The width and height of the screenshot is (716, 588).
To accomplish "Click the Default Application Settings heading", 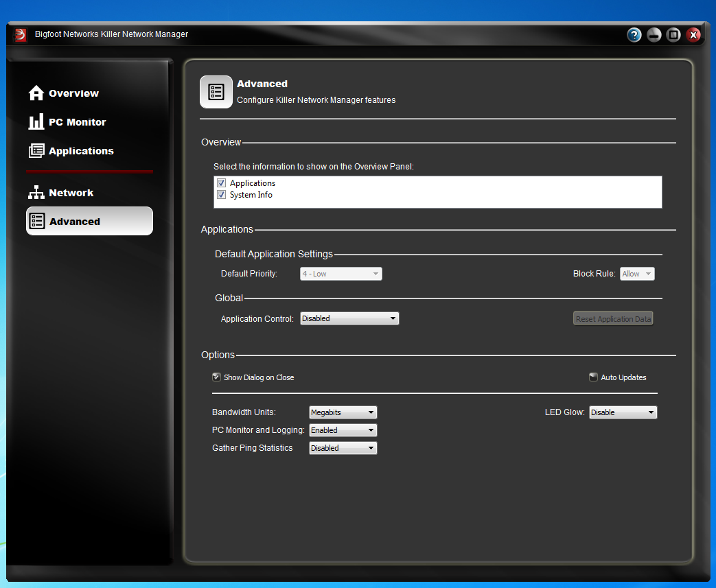I will [273, 254].
